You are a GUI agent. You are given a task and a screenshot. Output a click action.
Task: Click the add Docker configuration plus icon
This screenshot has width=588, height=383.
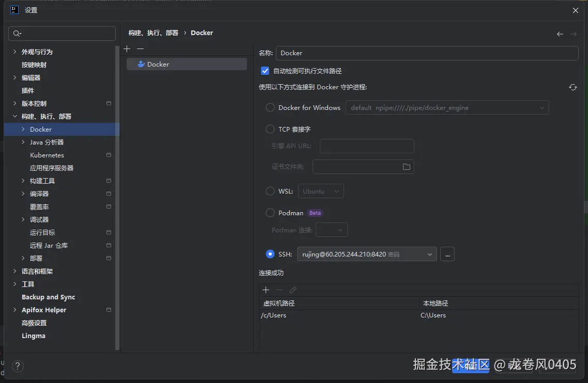[127, 49]
